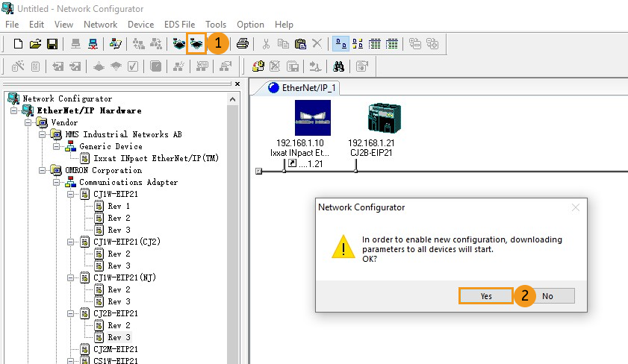Collapse the EtherNet/IP Hardware tree node

(x=14, y=110)
